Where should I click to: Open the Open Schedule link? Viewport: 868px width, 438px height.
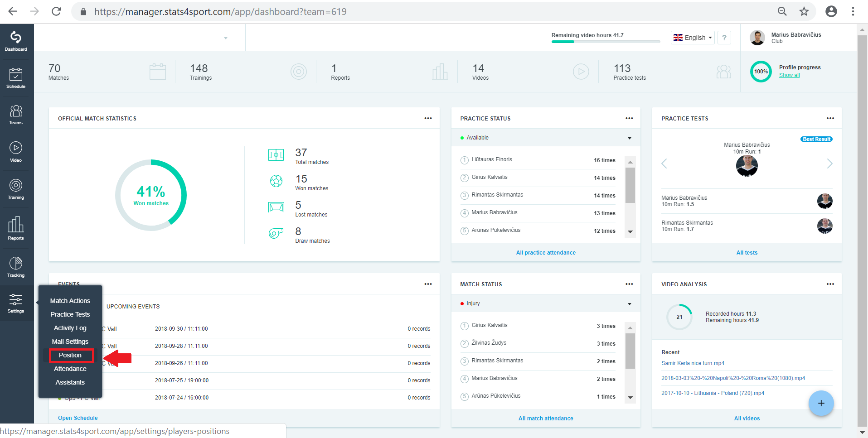point(78,418)
